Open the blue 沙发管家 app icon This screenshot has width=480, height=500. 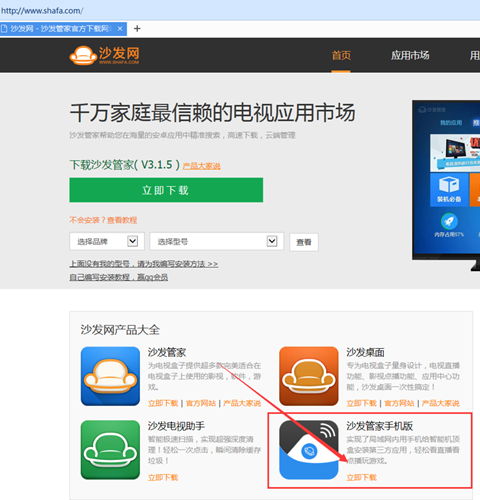[x=110, y=376]
